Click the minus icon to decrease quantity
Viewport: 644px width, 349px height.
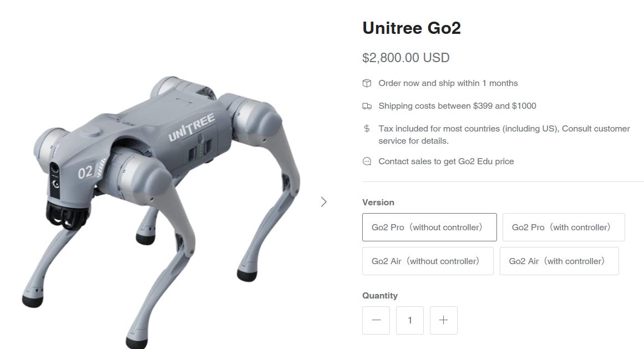point(376,320)
